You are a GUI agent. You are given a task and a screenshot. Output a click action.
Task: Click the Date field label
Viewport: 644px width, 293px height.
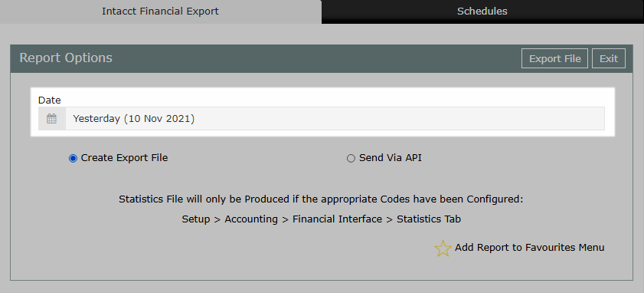[x=49, y=100]
